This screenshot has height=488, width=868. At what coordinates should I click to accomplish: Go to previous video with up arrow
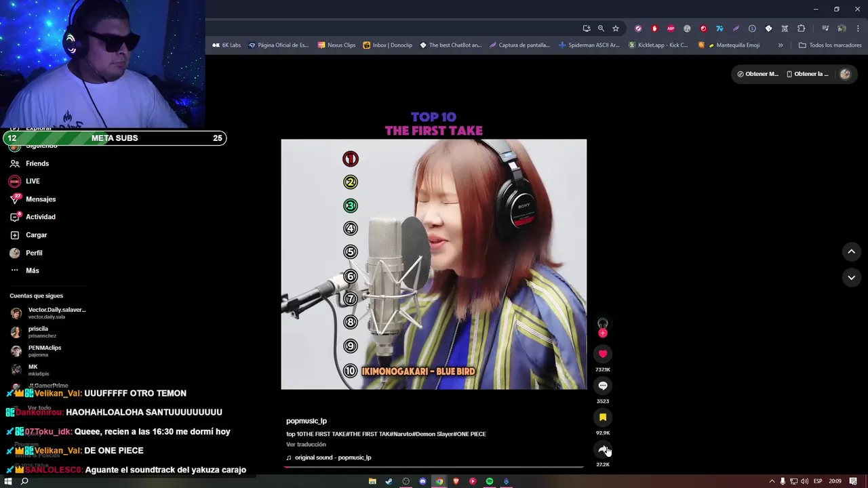pos(851,251)
